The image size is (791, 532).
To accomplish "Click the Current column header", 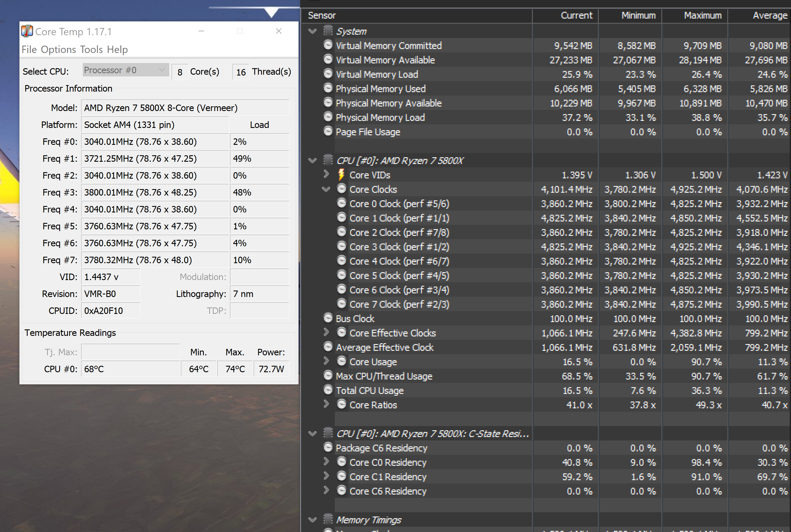I will (565, 15).
